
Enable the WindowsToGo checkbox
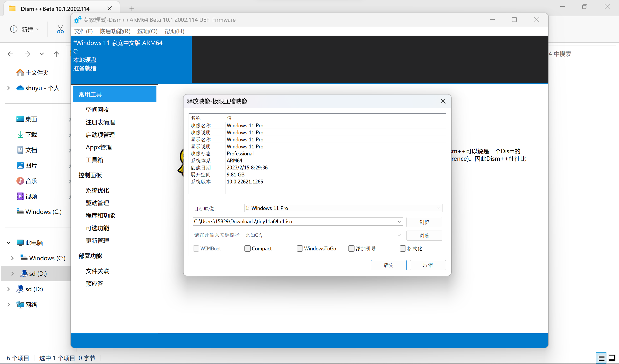coord(300,248)
